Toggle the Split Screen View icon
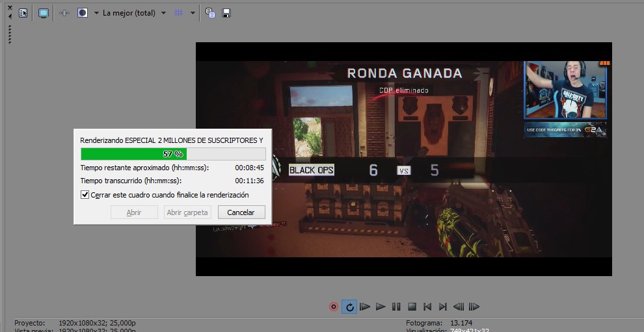 83,13
